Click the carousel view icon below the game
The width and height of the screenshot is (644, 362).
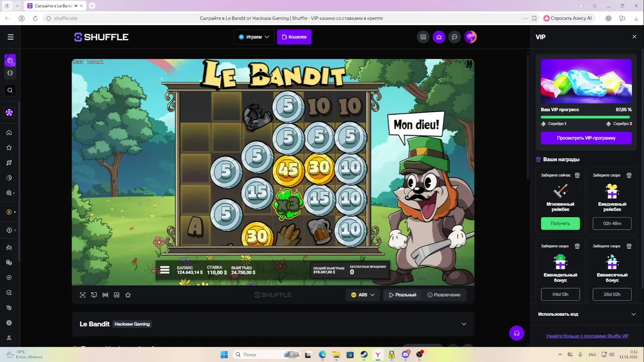[105, 295]
